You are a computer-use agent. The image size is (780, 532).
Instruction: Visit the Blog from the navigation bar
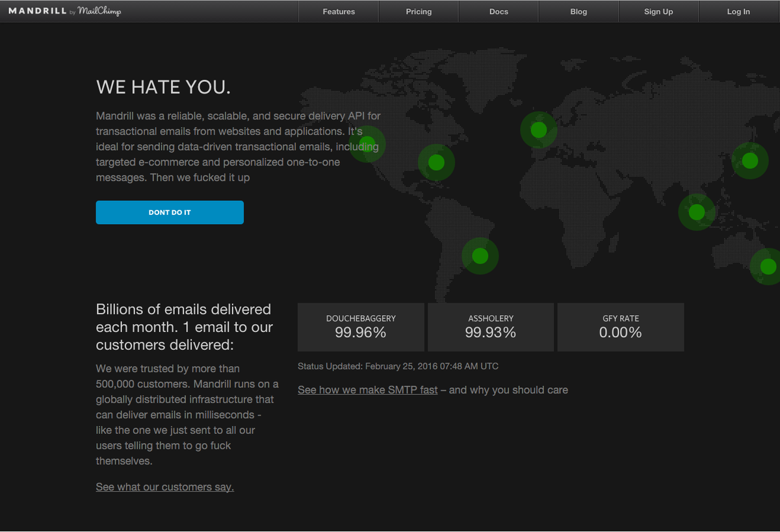(578, 12)
